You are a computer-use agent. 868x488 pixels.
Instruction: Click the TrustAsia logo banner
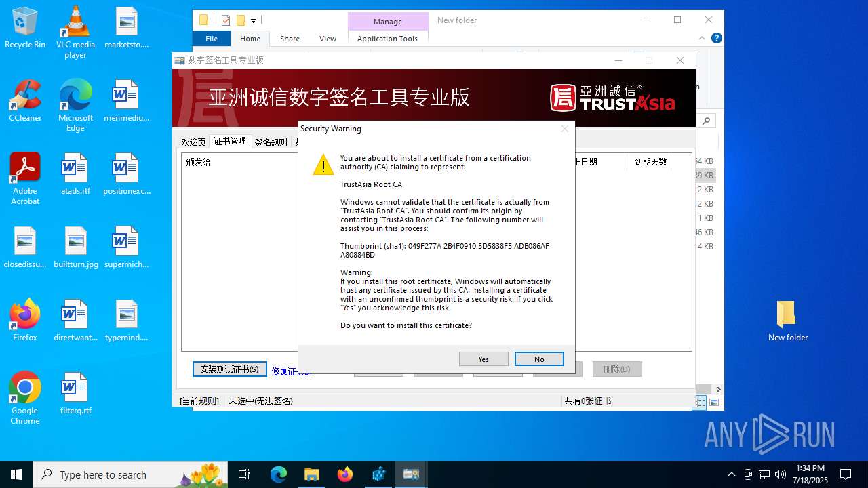[x=612, y=98]
